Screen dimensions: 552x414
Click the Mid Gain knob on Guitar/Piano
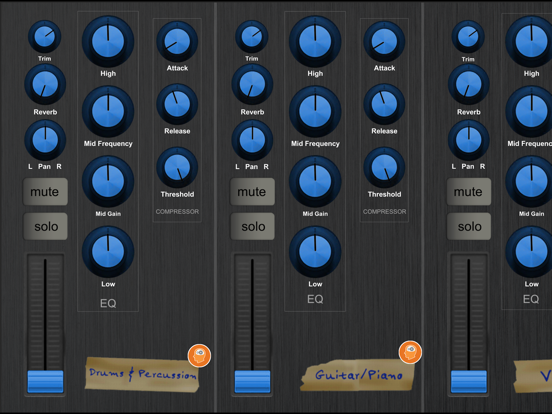pyautogui.click(x=315, y=181)
